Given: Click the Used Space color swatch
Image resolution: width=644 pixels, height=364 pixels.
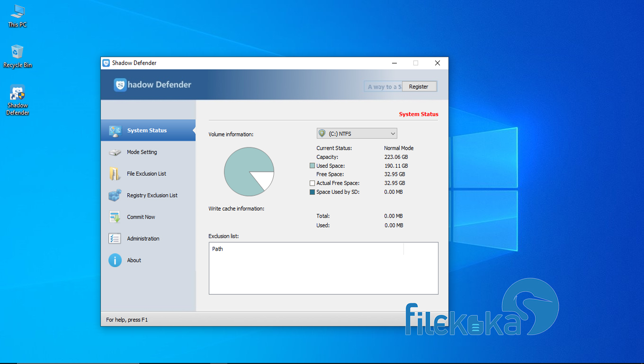Looking at the screenshot, I should pyautogui.click(x=312, y=166).
